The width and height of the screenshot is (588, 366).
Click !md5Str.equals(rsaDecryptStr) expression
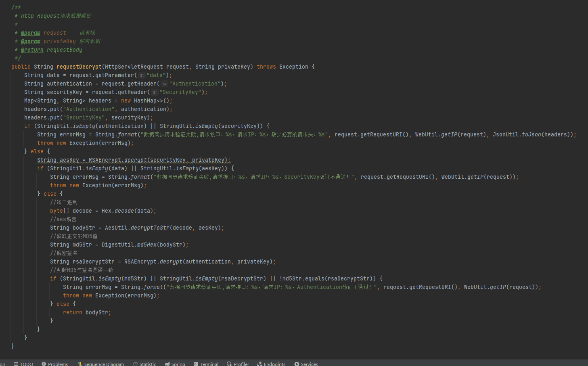coord(328,278)
